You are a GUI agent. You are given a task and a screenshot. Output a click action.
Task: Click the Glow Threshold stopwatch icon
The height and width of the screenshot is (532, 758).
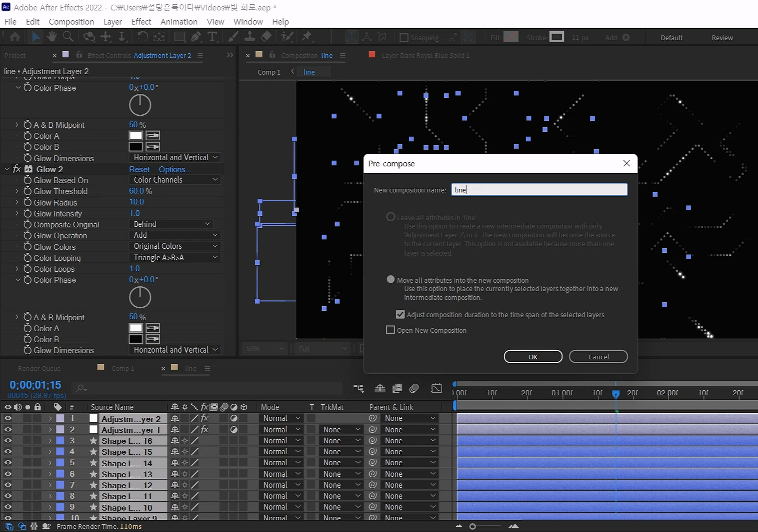[x=28, y=191]
